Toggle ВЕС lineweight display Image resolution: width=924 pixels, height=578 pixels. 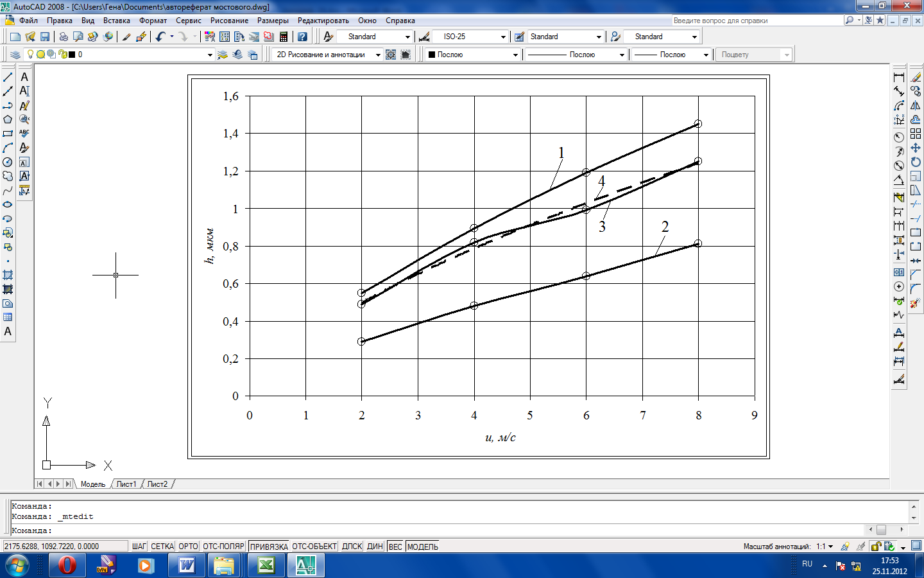point(395,547)
